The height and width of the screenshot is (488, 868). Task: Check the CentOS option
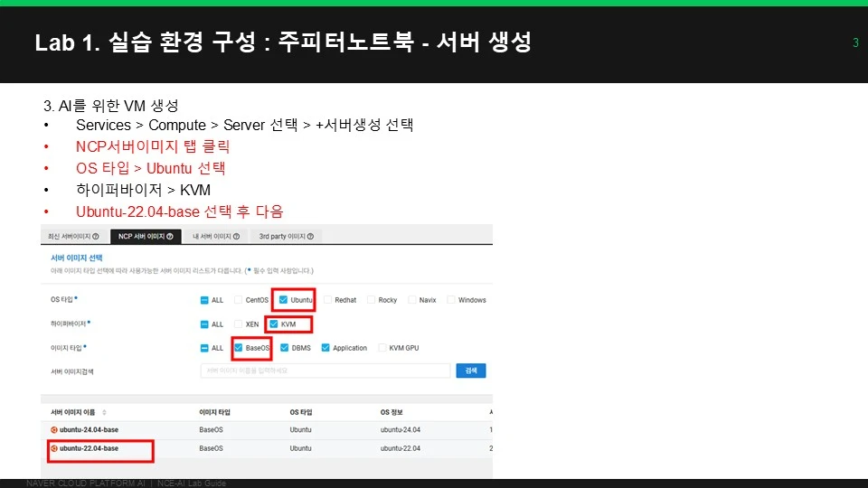click(x=238, y=300)
